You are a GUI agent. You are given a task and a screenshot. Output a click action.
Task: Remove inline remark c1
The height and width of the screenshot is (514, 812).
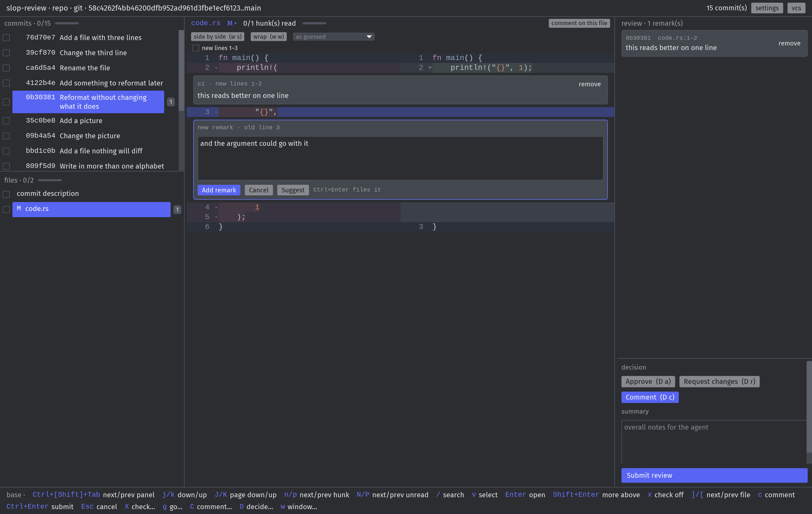point(590,84)
